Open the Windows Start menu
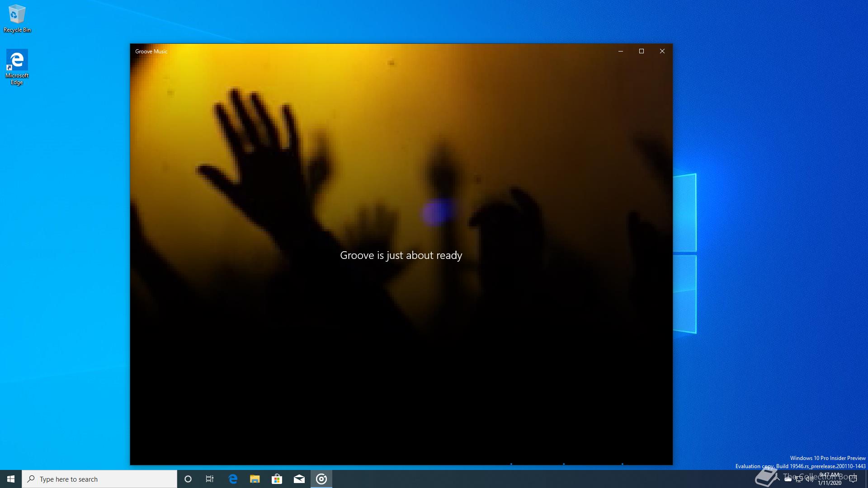Screen dimensions: 868x488 click(x=11, y=479)
